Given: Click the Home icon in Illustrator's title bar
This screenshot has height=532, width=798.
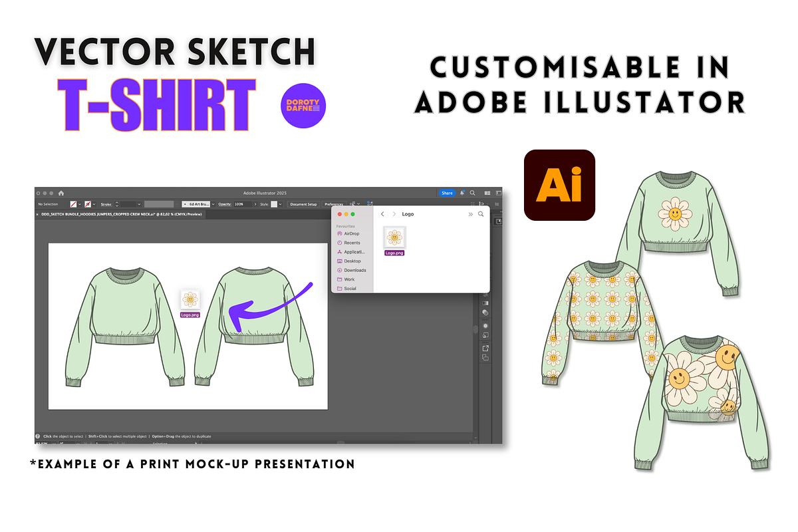Looking at the screenshot, I should coord(61,193).
